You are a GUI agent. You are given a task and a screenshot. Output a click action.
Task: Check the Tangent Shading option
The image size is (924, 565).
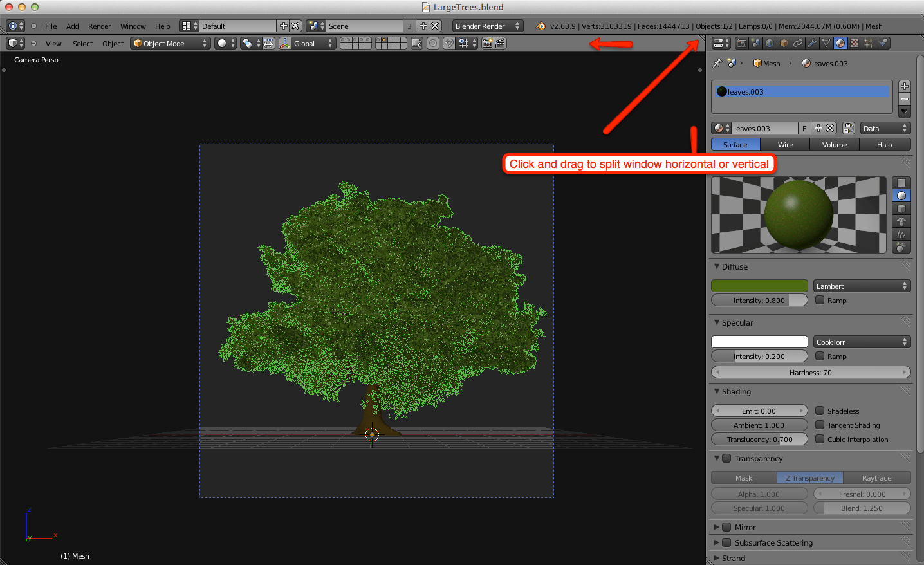pos(820,425)
